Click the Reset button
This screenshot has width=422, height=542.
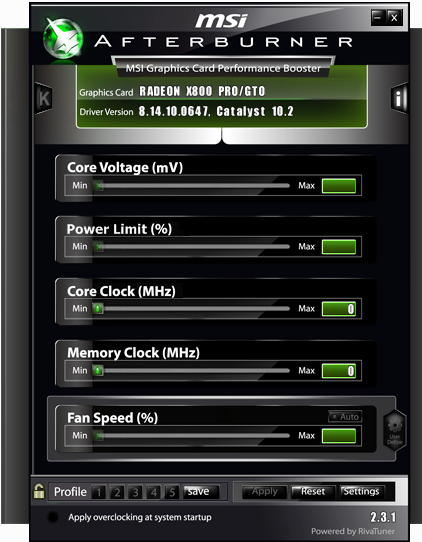(313, 492)
